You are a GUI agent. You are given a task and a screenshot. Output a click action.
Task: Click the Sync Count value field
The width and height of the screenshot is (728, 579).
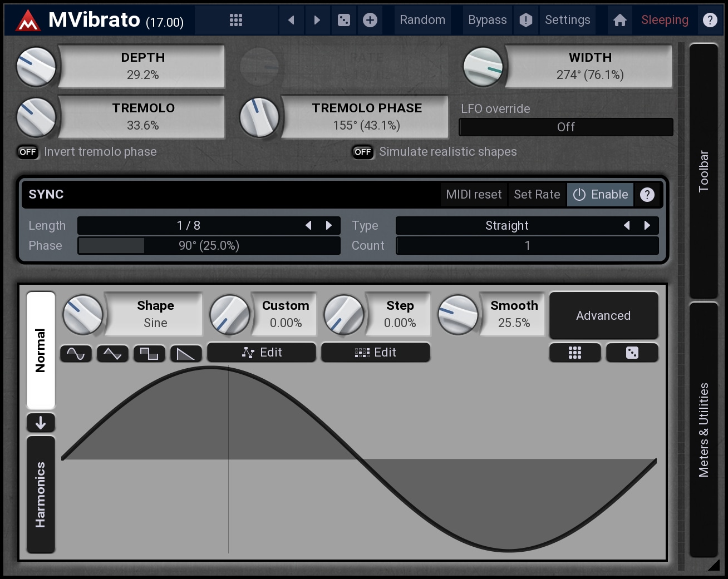click(527, 246)
